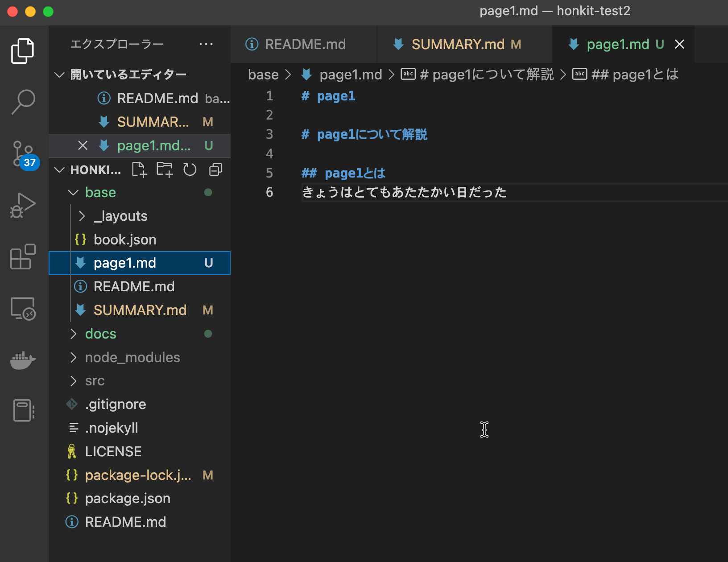Open the Extensions view
Image resolution: width=728 pixels, height=562 pixels.
click(x=23, y=256)
